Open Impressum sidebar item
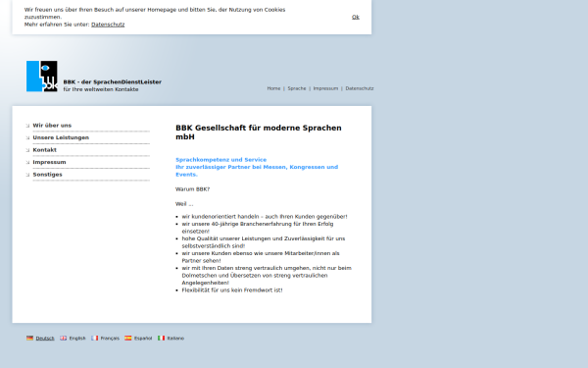Image resolution: width=588 pixels, height=368 pixels. tap(49, 162)
